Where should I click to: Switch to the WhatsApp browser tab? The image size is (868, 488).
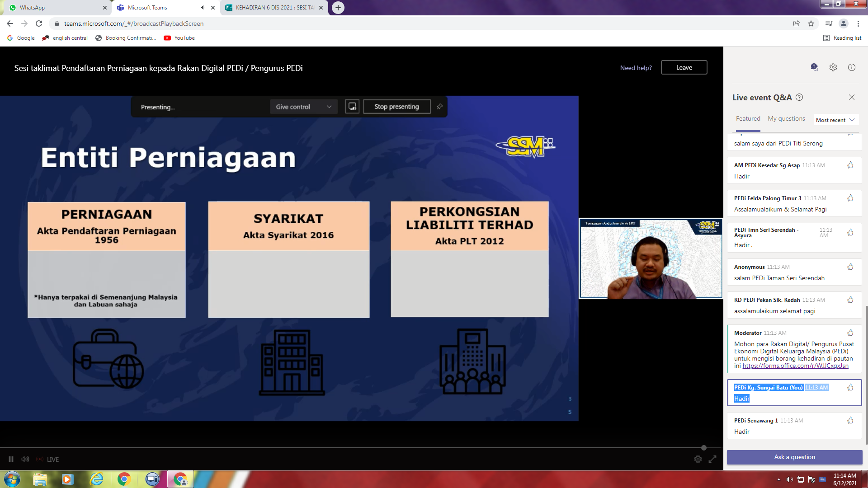[57, 8]
